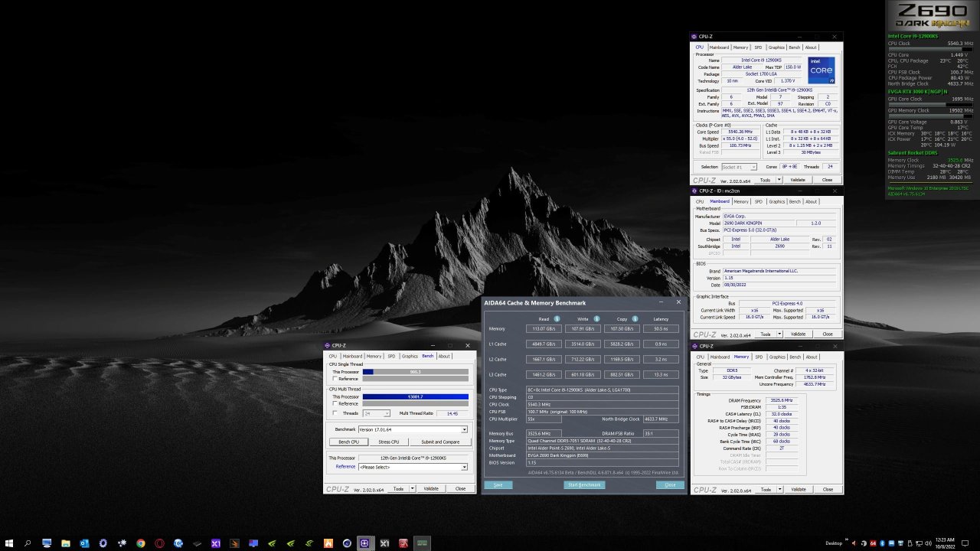Screen dimensions: 980x551
Task: Switch to SPD tab in top CPU-Z window
Action: click(758, 47)
